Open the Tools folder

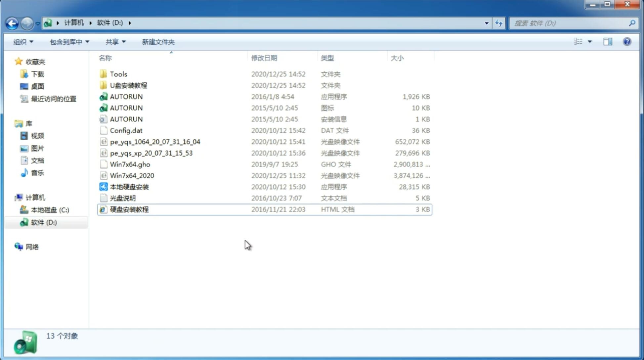(118, 74)
